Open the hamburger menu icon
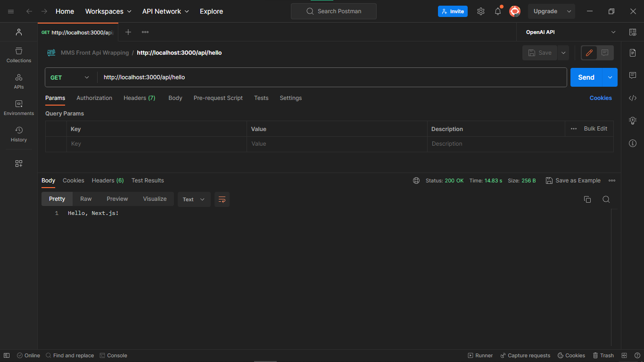644x362 pixels. 11,11
